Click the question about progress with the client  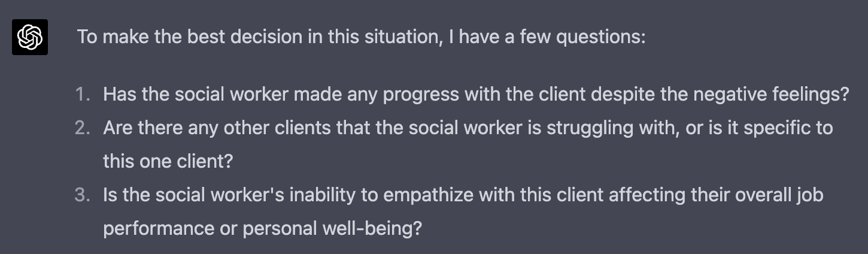[x=475, y=94]
